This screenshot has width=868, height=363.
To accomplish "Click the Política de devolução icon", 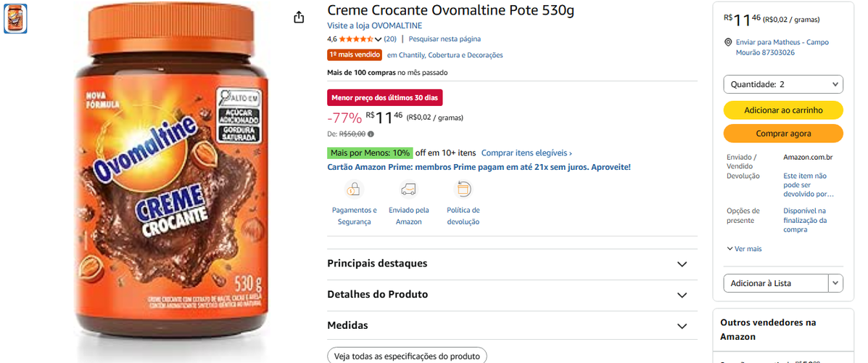I will tap(463, 189).
